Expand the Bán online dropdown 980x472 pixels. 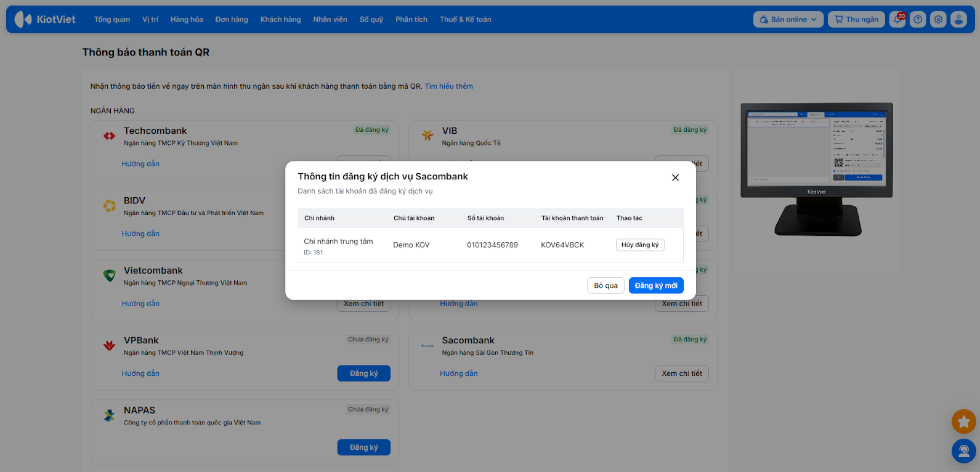pos(788,19)
